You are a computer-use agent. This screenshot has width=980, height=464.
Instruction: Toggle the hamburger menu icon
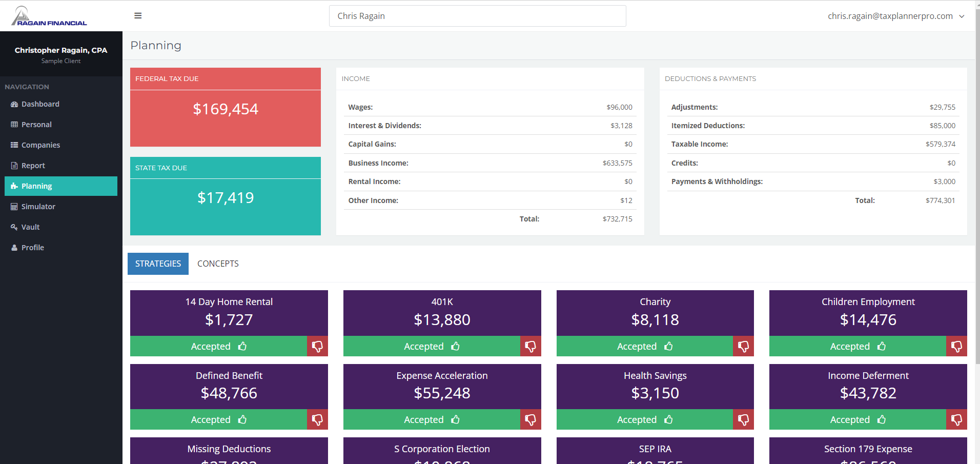click(x=138, y=16)
